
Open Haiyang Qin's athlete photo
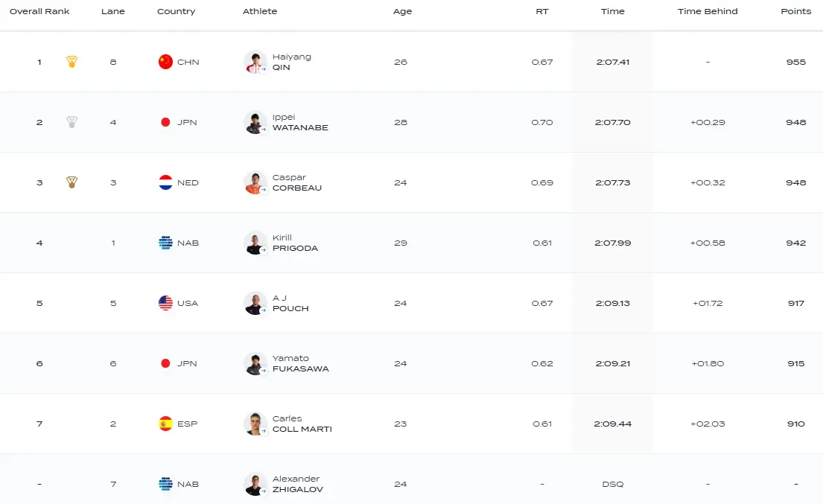pos(255,62)
